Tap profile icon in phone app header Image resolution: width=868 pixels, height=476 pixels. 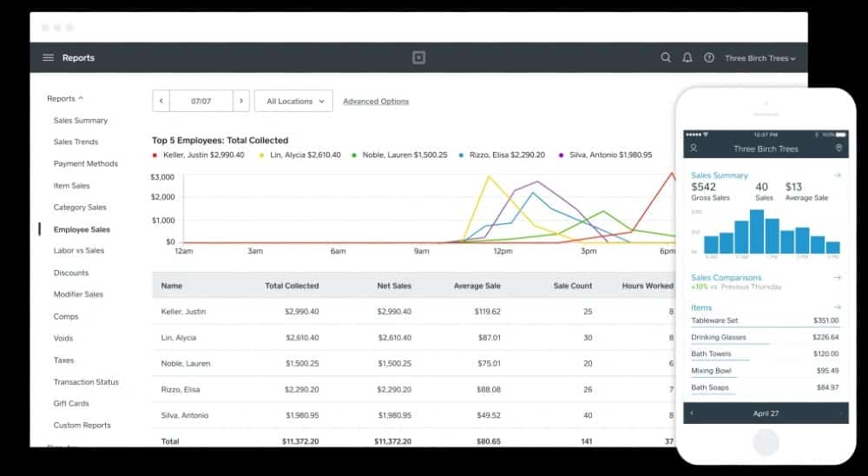coord(693,149)
